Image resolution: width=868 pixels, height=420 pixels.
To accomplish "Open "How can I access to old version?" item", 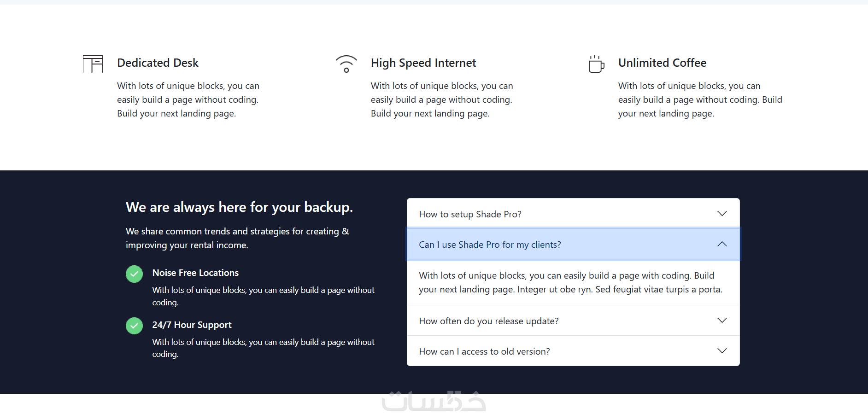I will click(484, 351).
